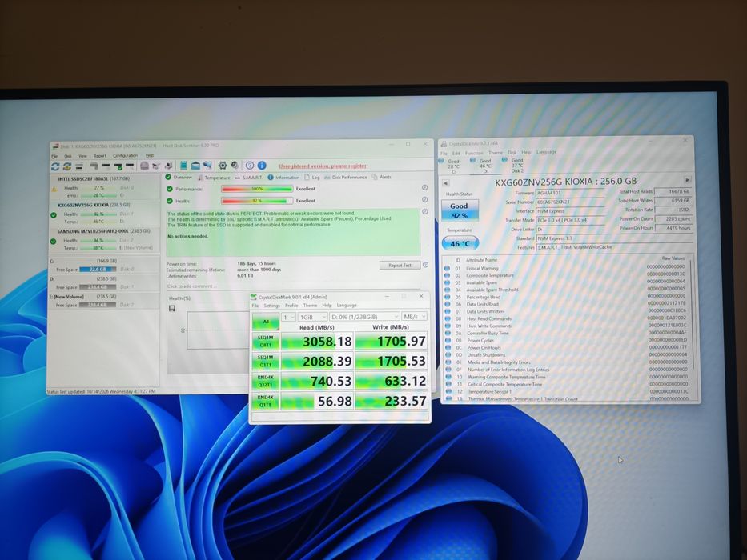The image size is (747, 560).
Task: Click the help question mark toolbar icon
Action: 250,166
